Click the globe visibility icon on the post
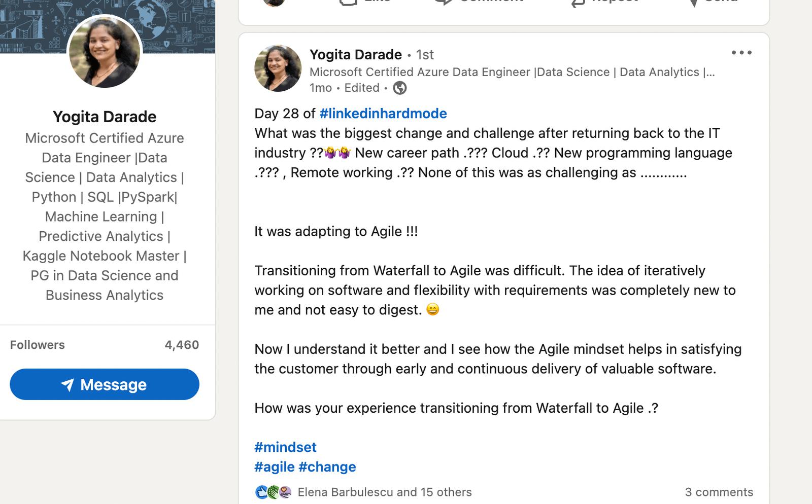Screen dimensions: 812x504 [x=400, y=88]
